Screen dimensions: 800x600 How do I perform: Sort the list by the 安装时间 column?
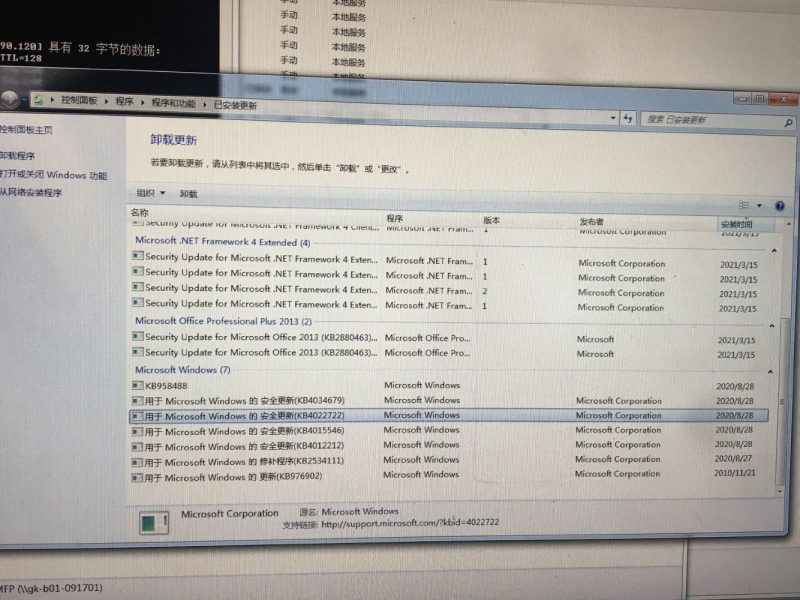click(737, 224)
